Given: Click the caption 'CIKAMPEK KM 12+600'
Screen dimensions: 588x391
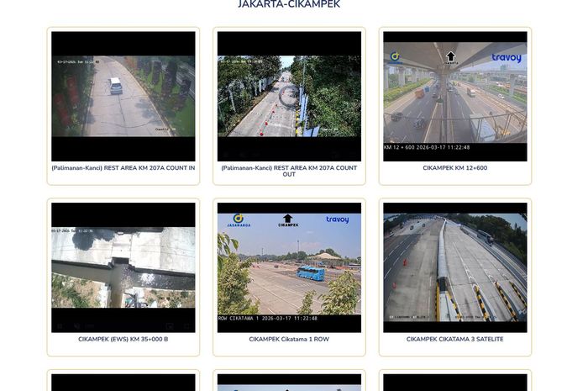Looking at the screenshot, I should pos(455,168).
